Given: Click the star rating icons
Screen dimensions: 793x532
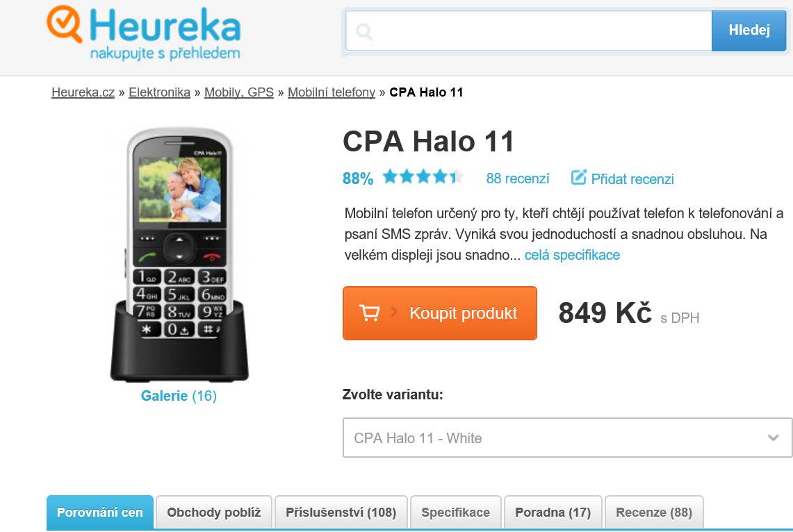Looking at the screenshot, I should (423, 177).
